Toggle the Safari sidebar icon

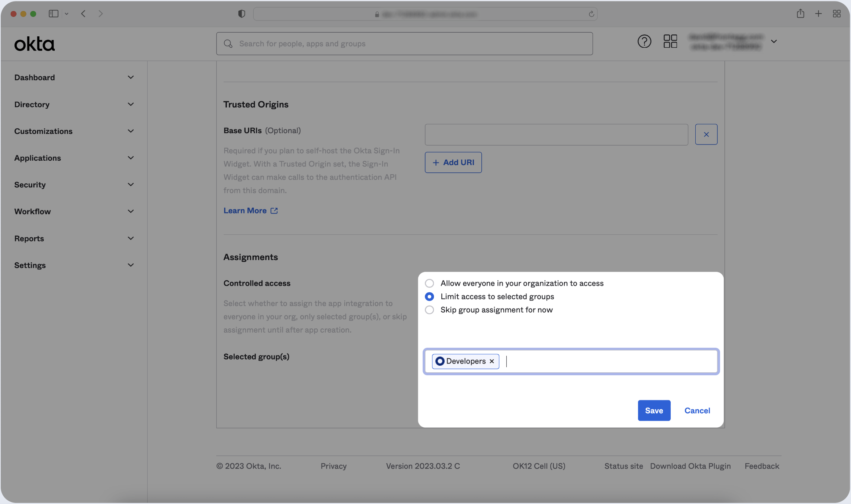54,14
